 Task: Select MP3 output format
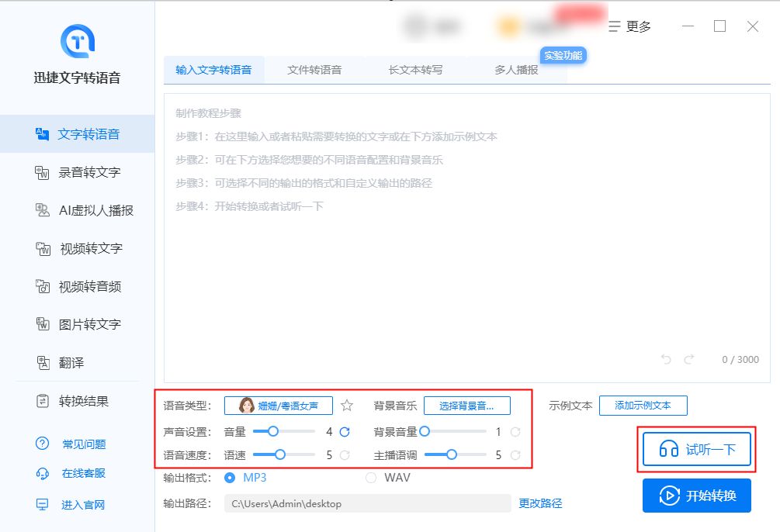[x=245, y=478]
